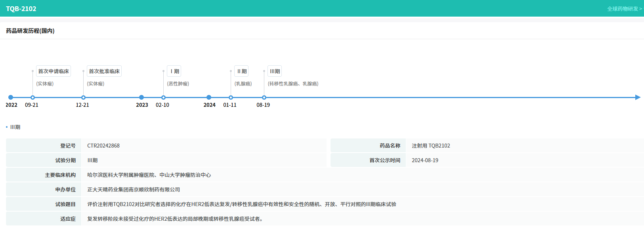
Task: Click the first publication date 2024-08-19
Action: [425, 160]
